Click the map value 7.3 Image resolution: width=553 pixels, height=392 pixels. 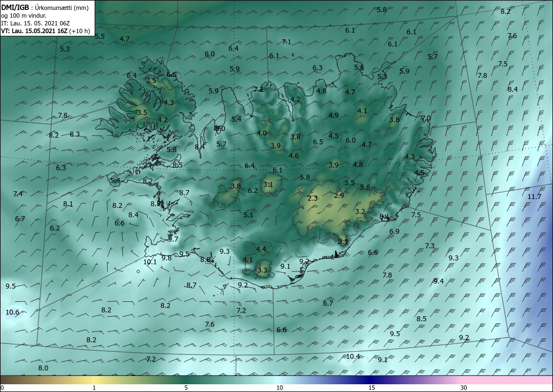pyautogui.click(x=430, y=245)
